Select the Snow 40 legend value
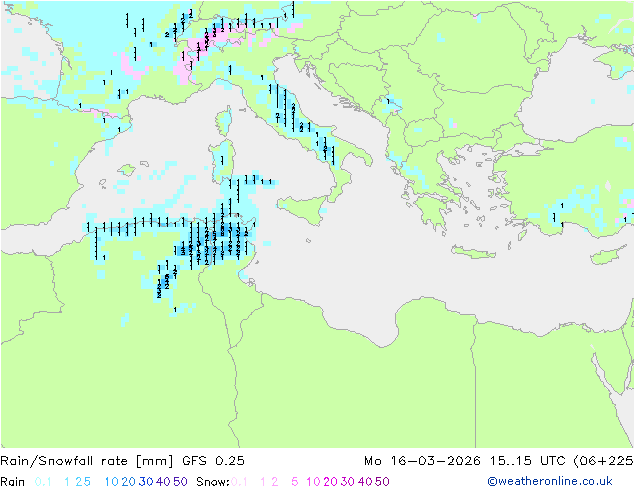Viewport: 634px width, 490px height. coord(365,482)
